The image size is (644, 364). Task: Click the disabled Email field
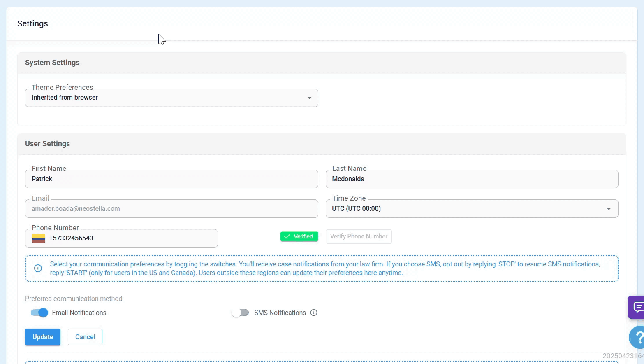(x=171, y=209)
